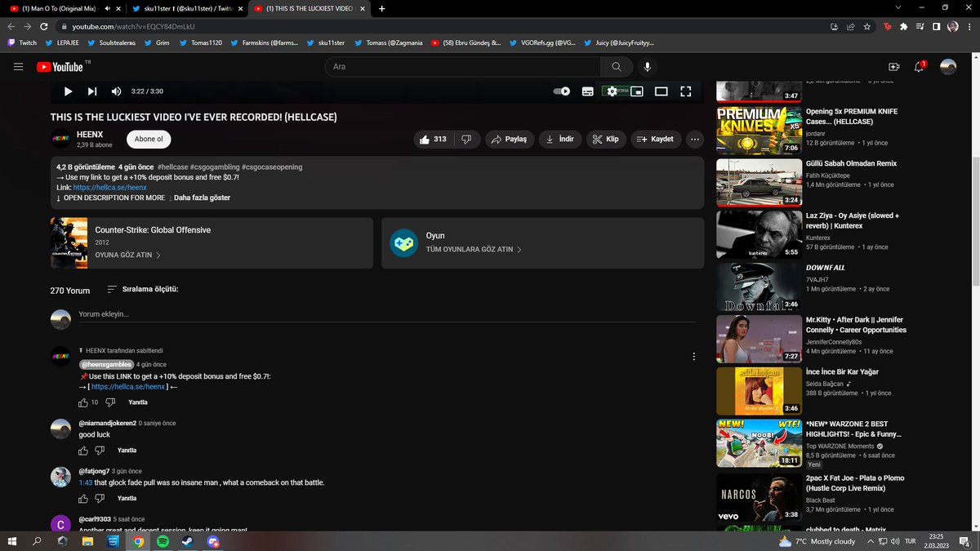The height and width of the screenshot is (551, 980).
Task: Open Spotify from the taskbar
Action: 163,541
